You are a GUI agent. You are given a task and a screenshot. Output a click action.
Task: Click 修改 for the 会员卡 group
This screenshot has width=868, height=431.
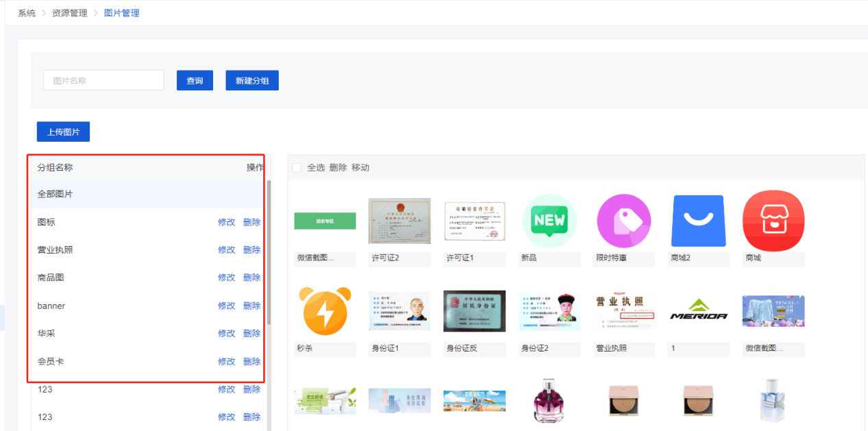[227, 361]
